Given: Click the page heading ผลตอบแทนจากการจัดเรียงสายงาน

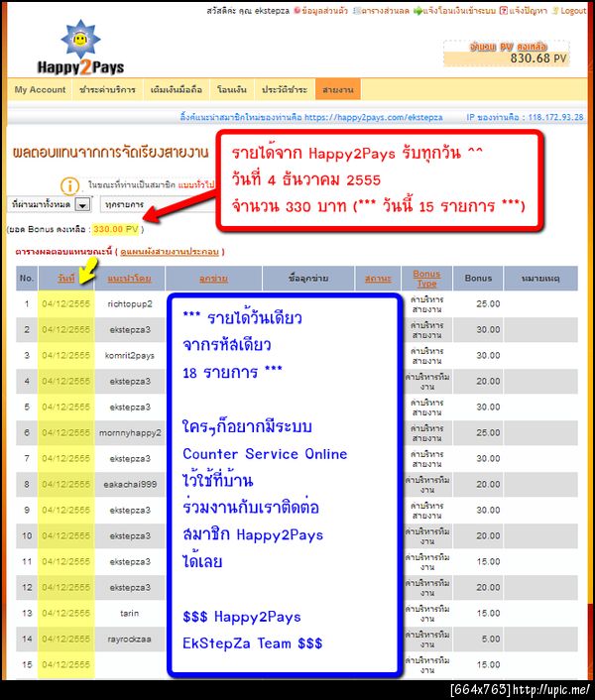Looking at the screenshot, I should click(111, 153).
